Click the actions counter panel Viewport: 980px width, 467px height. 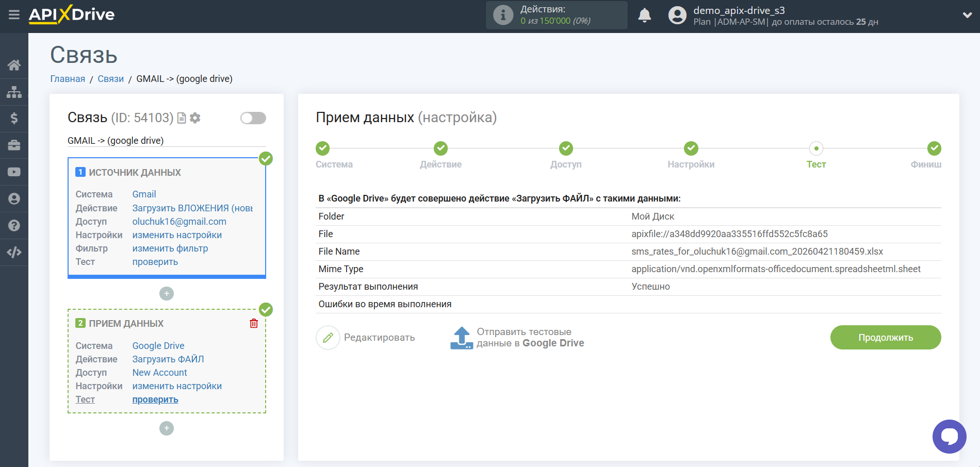click(x=557, y=15)
